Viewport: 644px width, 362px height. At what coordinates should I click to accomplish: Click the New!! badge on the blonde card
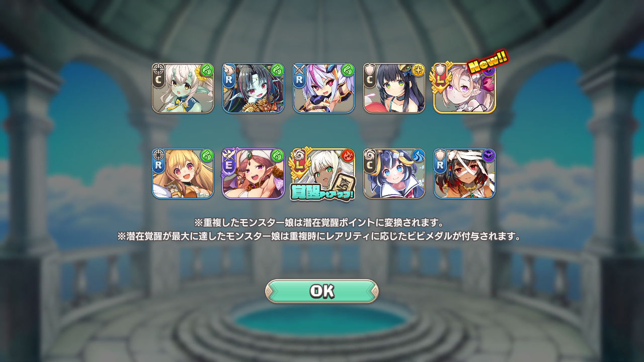click(488, 62)
